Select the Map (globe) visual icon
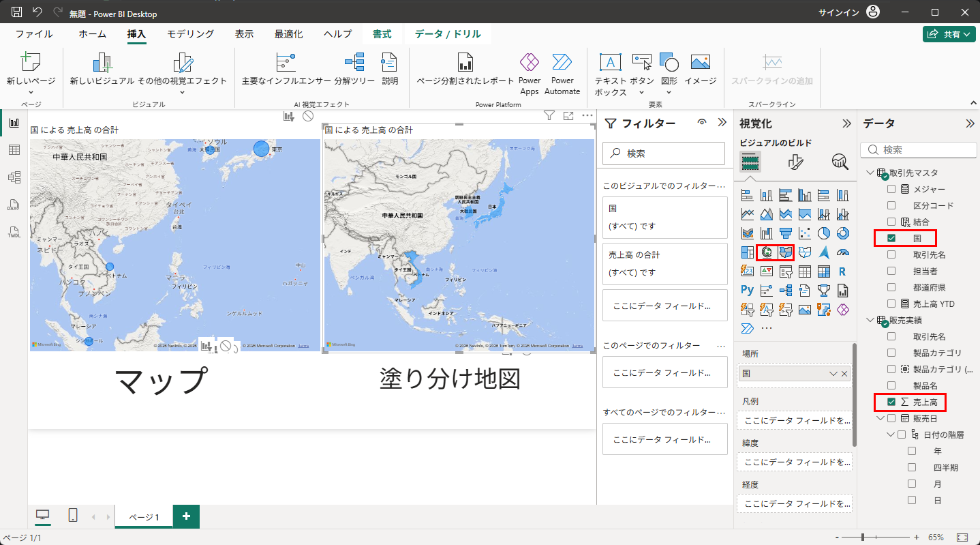The image size is (980, 545). click(767, 252)
